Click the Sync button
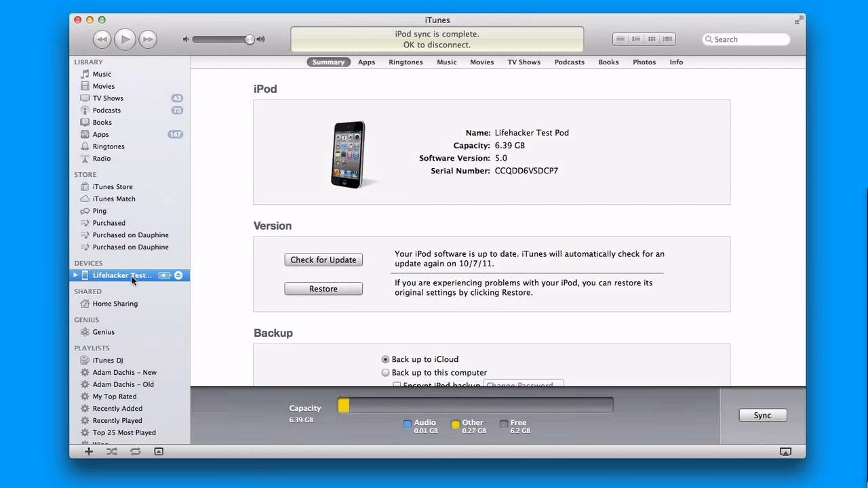Image resolution: width=868 pixels, height=488 pixels. click(x=762, y=415)
